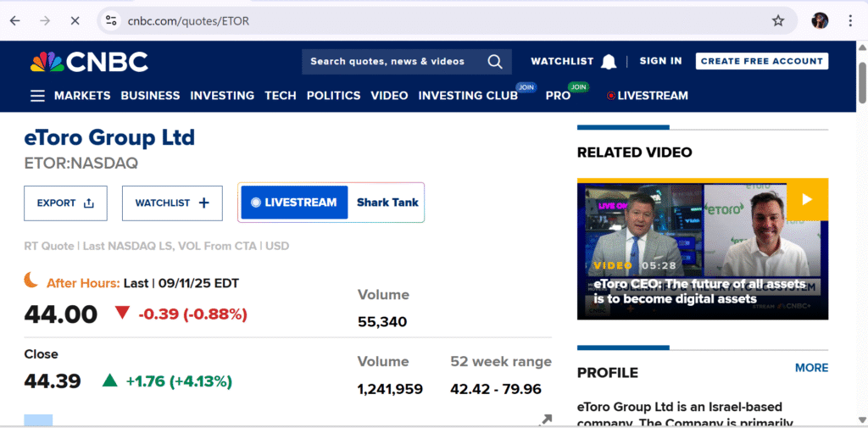The image size is (868, 428).
Task: Click the RT Quote source line
Action: [x=156, y=246]
